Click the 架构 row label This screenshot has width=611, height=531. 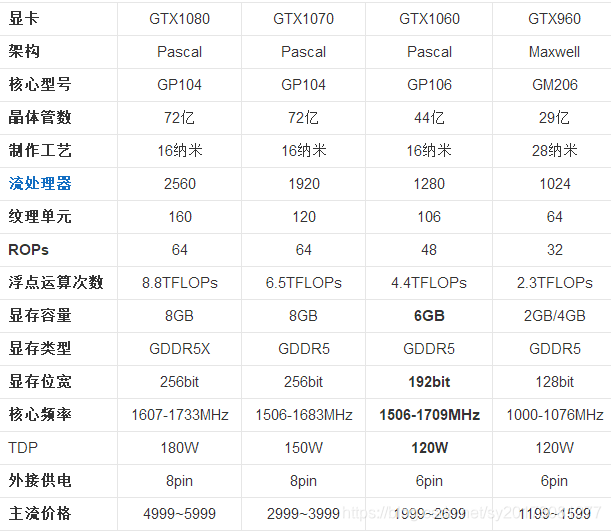pos(24,51)
